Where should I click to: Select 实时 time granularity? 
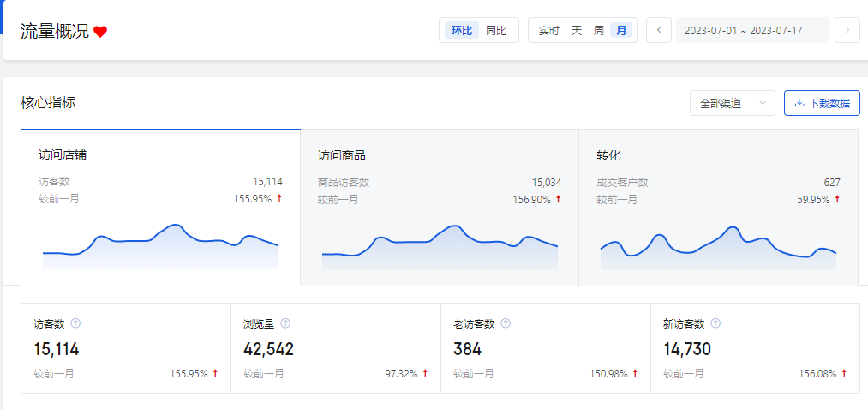(x=548, y=30)
